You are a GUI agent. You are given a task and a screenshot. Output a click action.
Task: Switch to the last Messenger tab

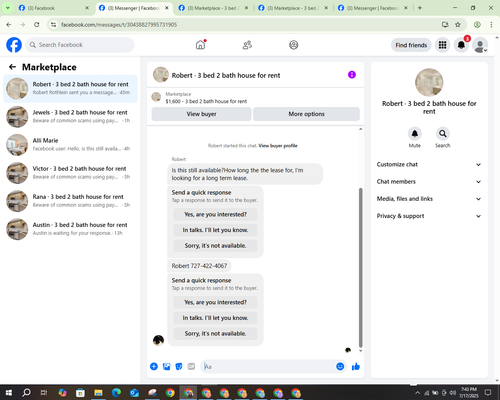373,8
